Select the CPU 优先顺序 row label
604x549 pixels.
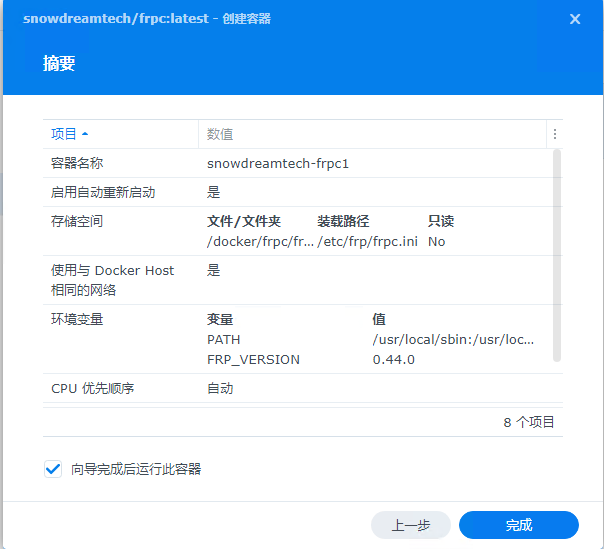click(92, 388)
